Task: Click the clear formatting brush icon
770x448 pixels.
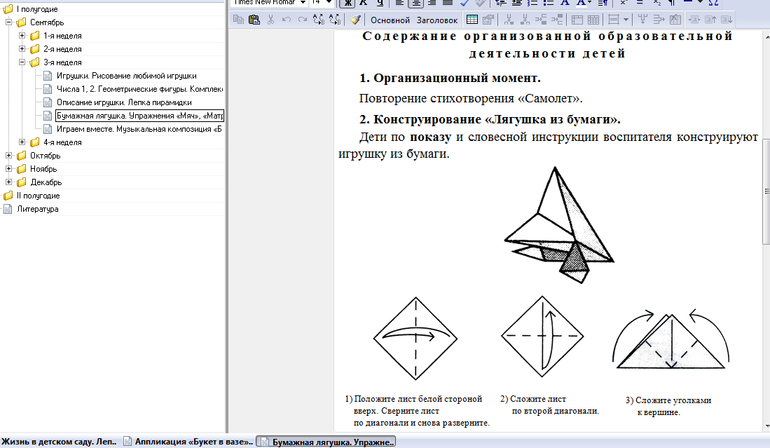Action: [x=355, y=19]
